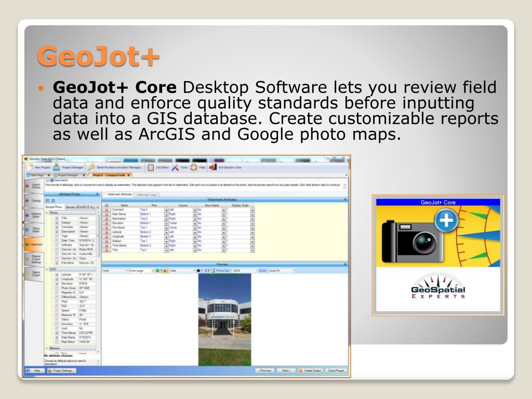Collapse the GPS attribute group
This screenshot has height=399, width=532.
[x=47, y=270]
